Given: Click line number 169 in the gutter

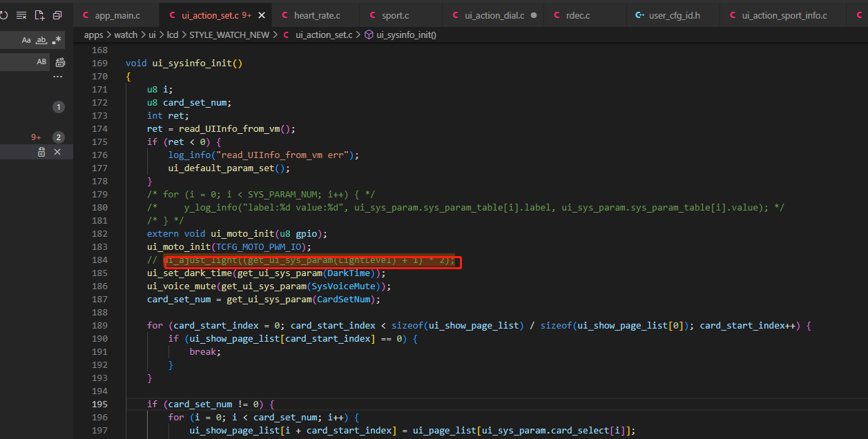Looking at the screenshot, I should [99, 63].
